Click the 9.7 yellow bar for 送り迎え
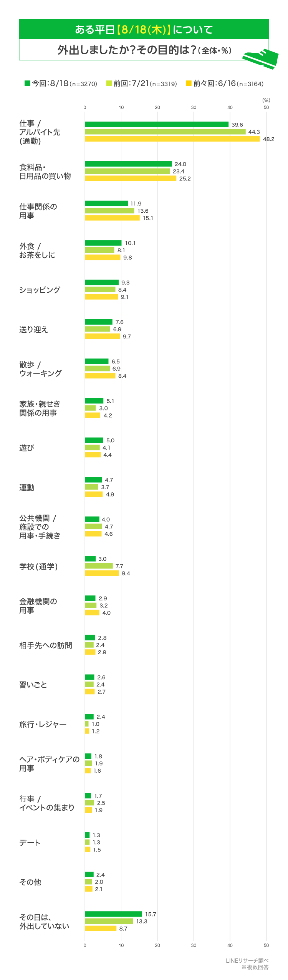Image resolution: width=288 pixels, height=980 pixels. coord(103,336)
